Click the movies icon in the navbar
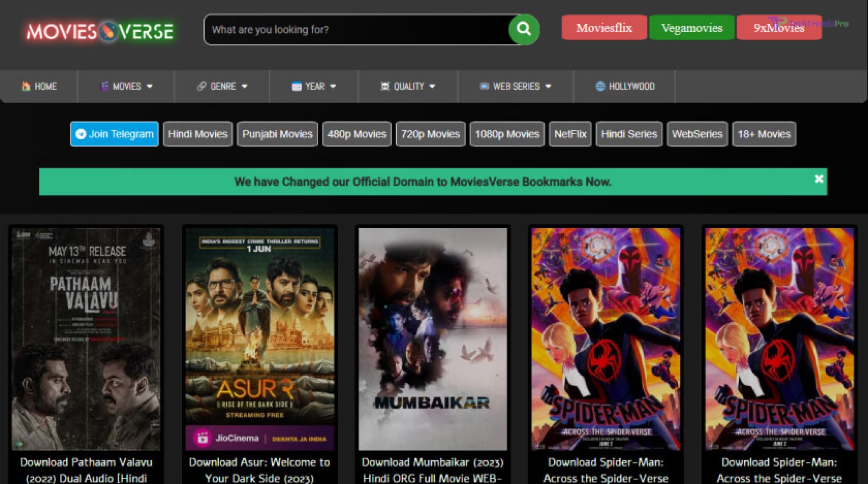 [x=104, y=86]
